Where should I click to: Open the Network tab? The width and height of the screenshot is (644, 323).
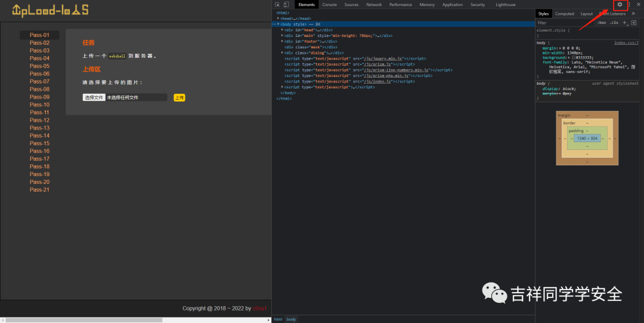pos(374,5)
